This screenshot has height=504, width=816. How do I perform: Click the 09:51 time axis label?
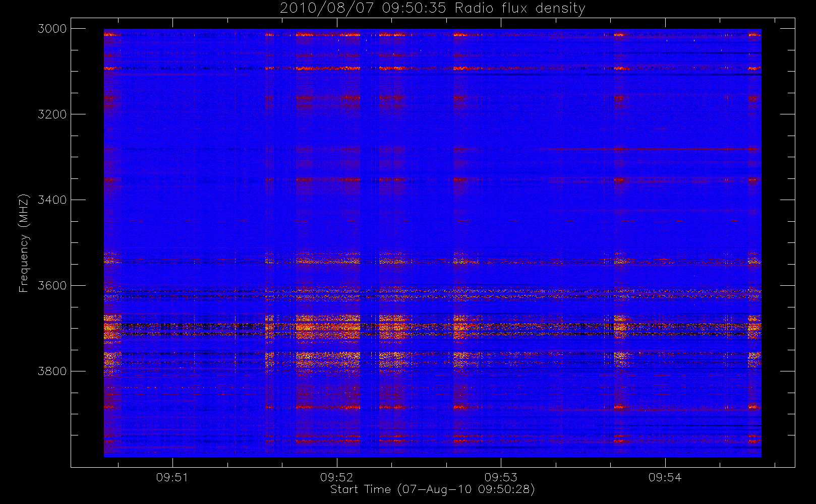pos(172,477)
